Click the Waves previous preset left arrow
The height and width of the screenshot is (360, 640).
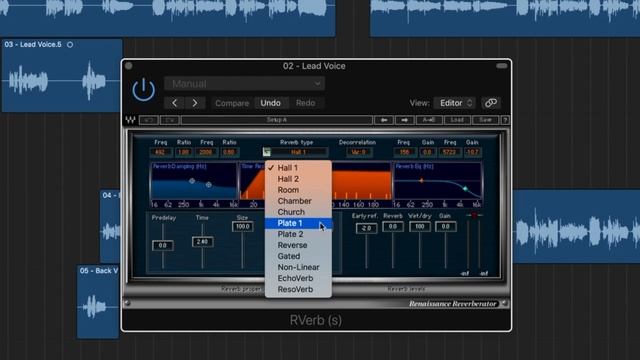pos(384,120)
